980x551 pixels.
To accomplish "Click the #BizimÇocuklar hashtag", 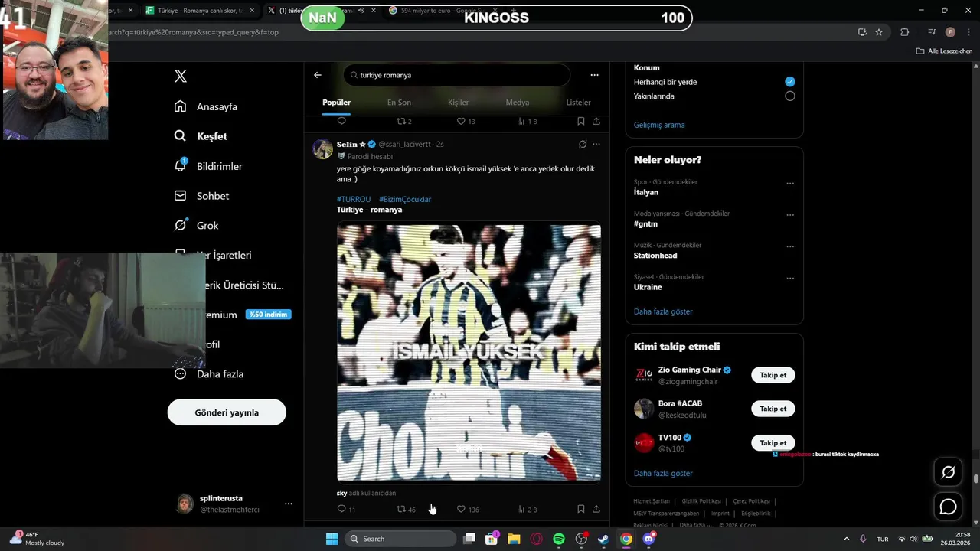I will [x=405, y=199].
